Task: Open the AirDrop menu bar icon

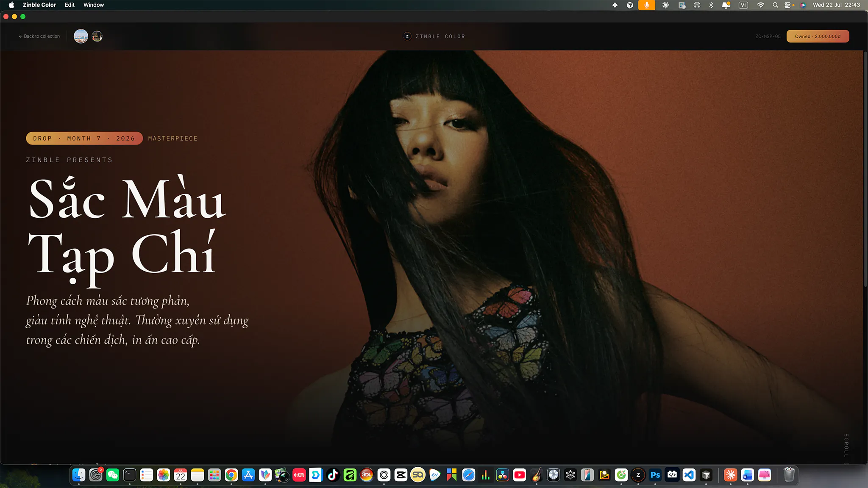Action: coord(697,5)
